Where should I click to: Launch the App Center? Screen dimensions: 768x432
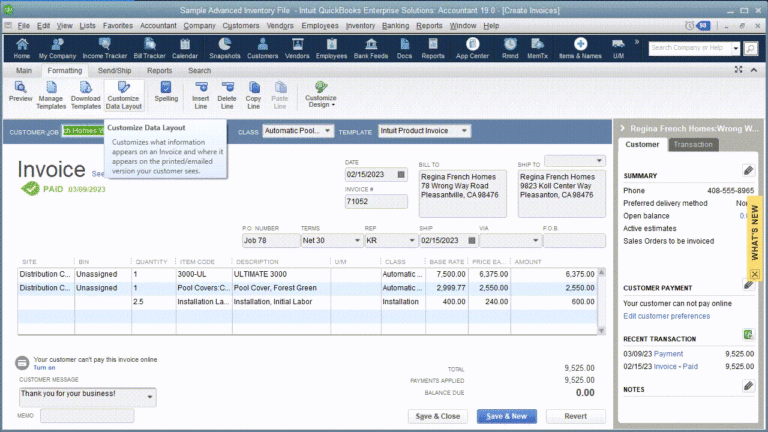coord(472,48)
